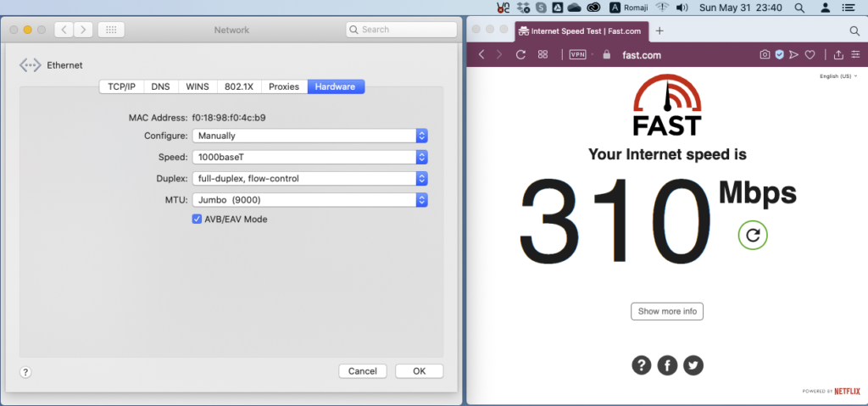Click the Show more info button
The height and width of the screenshot is (406, 868).
tap(667, 311)
